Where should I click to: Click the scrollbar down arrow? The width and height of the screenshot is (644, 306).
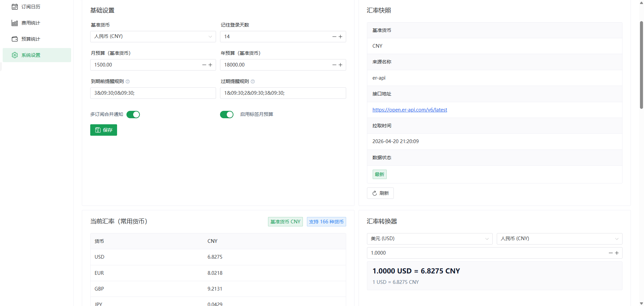[x=641, y=303]
